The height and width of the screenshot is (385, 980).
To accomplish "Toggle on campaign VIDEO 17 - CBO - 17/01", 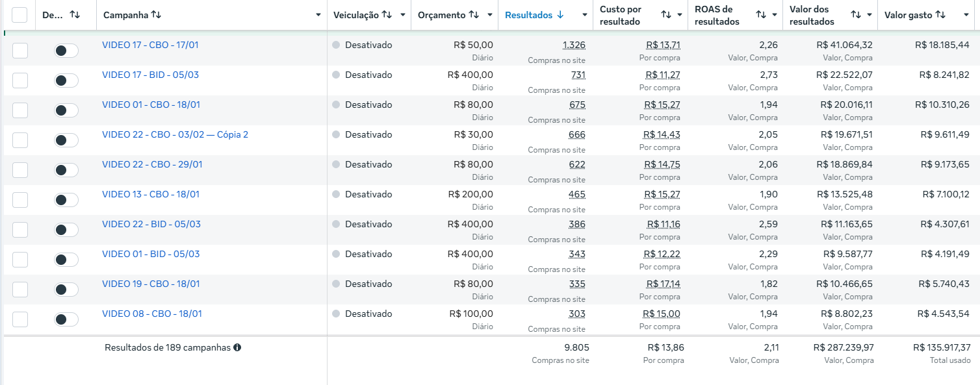I will tap(66, 51).
